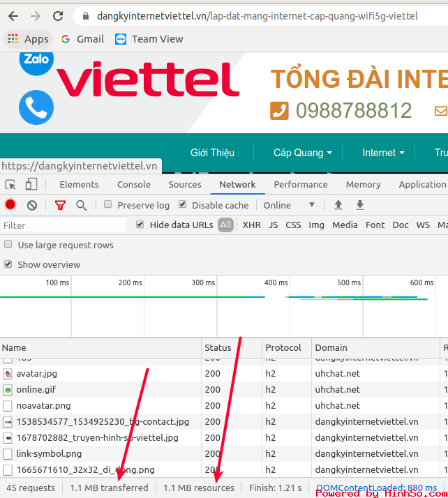Image resolution: width=448 pixels, height=498 pixels.
Task: Select the truyen-hinh-so-viettel.jpg request
Action: [224, 437]
